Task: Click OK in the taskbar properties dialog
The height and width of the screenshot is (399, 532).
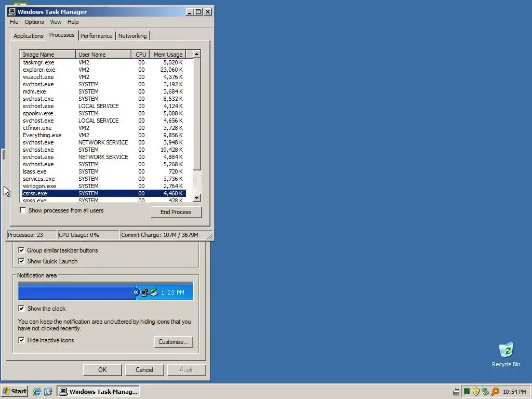Action: click(102, 370)
